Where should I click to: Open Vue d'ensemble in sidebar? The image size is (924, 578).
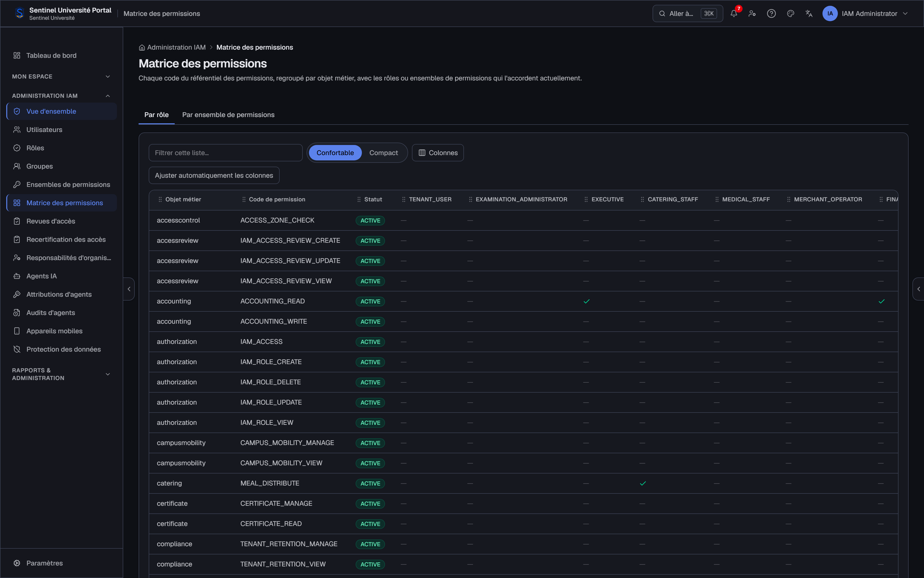tap(61, 111)
